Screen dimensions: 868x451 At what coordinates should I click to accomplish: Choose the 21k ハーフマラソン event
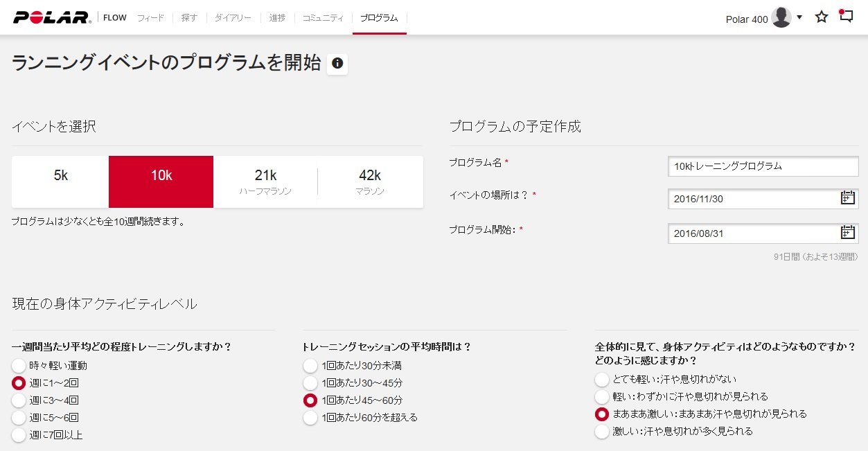click(x=265, y=182)
